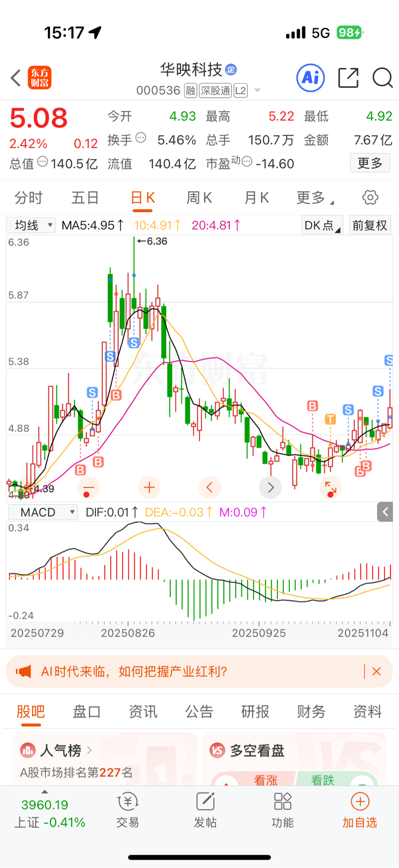Tap the 更多 quote details button

(x=370, y=163)
